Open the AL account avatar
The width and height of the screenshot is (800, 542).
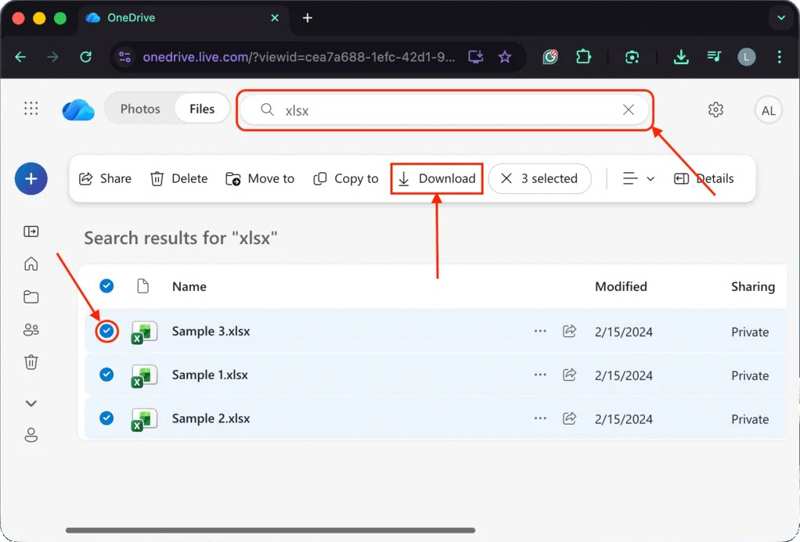click(768, 111)
